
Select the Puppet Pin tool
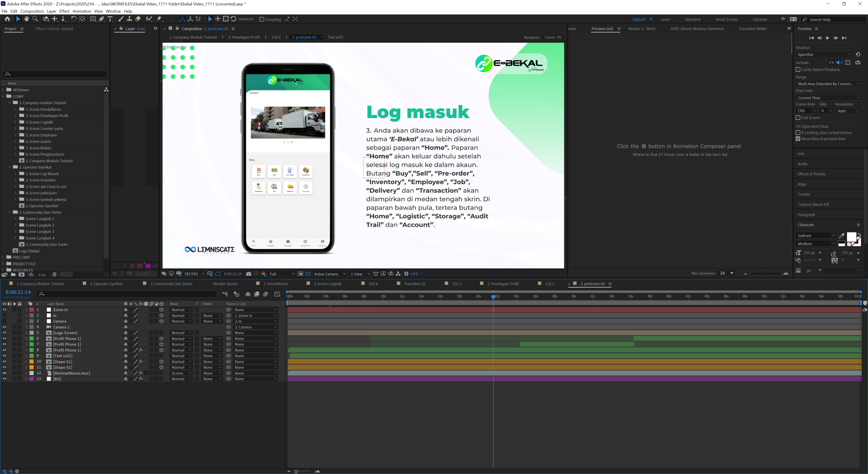159,19
